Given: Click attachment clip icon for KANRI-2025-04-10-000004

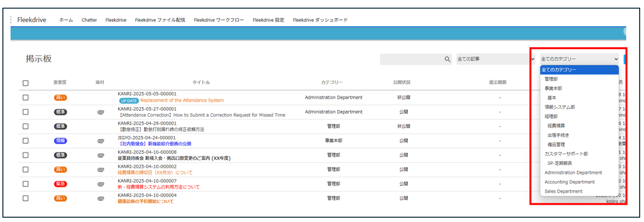Looking at the screenshot, I should (x=100, y=199).
